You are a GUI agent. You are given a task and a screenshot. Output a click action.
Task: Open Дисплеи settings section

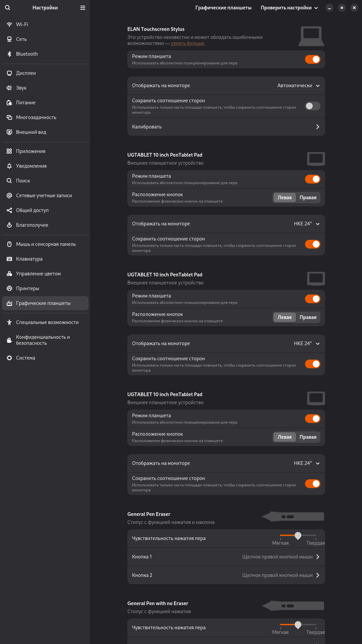[26, 73]
